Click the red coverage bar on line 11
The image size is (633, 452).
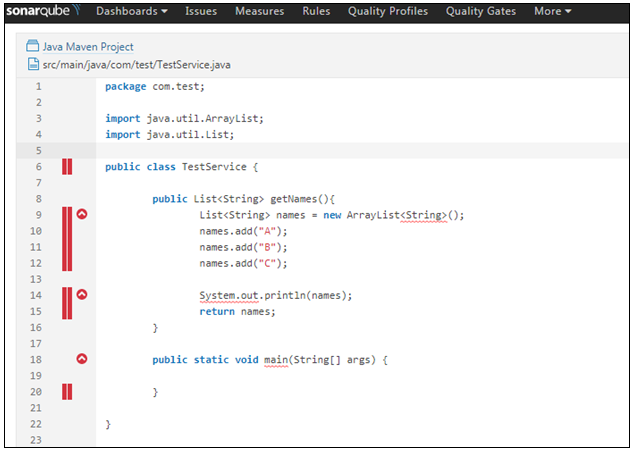67,247
